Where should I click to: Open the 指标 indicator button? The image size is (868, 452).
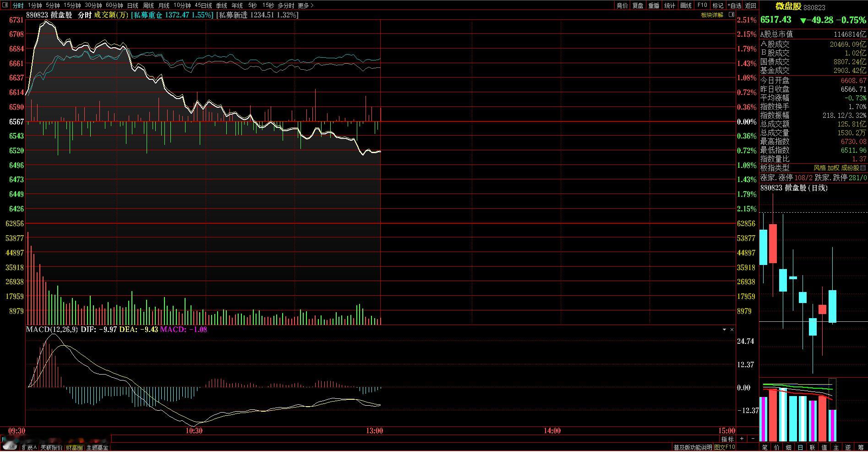(727, 439)
